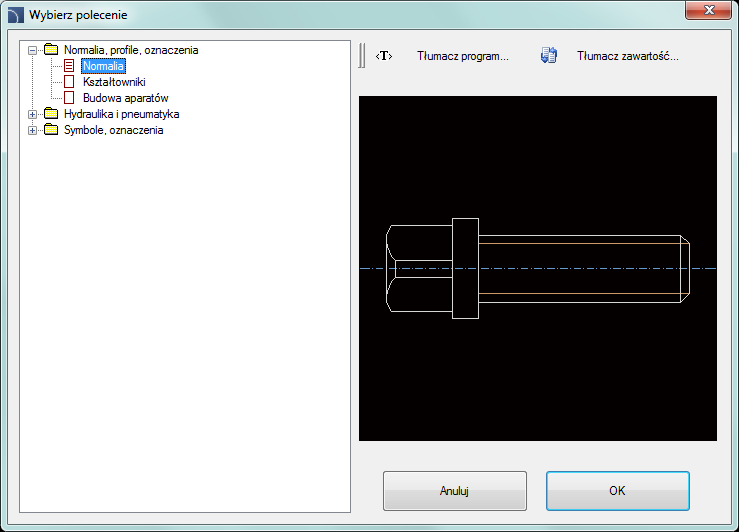This screenshot has height=532, width=739.
Task: Select the Budowa aparatów tree entry
Action: tap(125, 98)
